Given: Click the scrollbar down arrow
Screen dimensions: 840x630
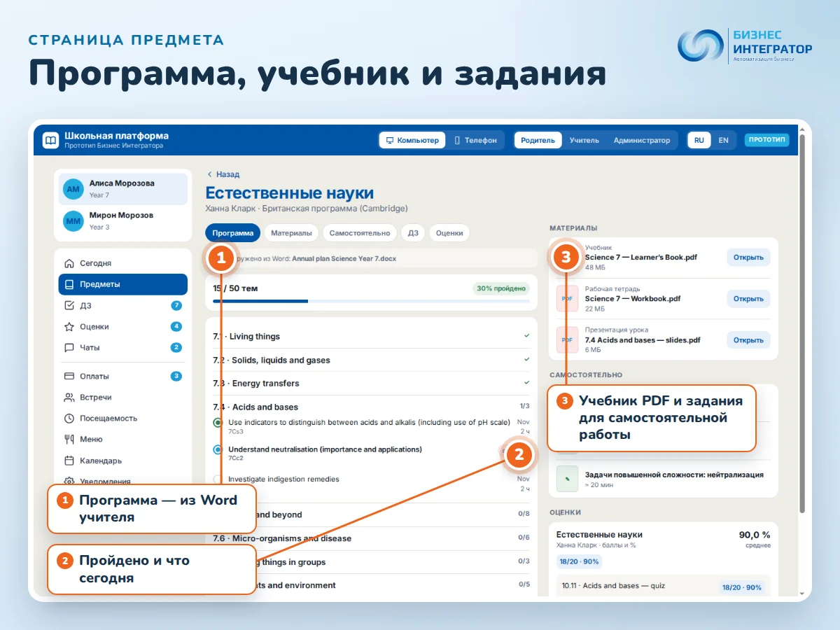Looking at the screenshot, I should [802, 594].
